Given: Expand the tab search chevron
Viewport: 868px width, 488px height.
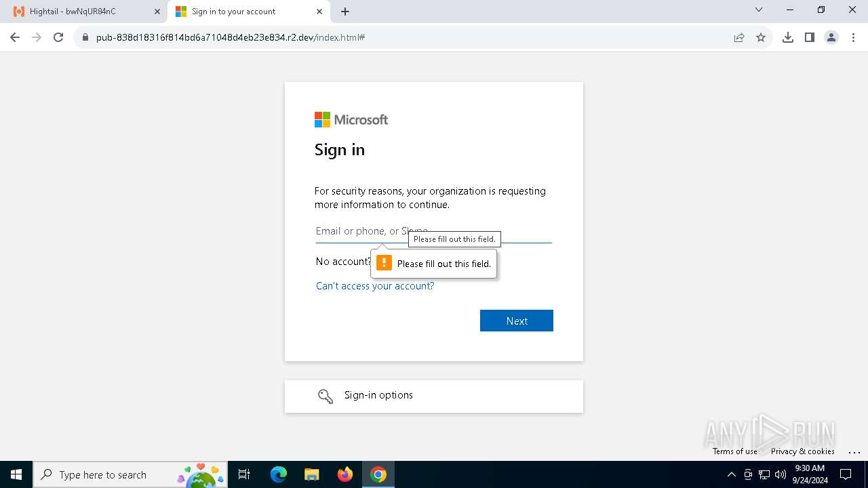Looking at the screenshot, I should pos(759,9).
